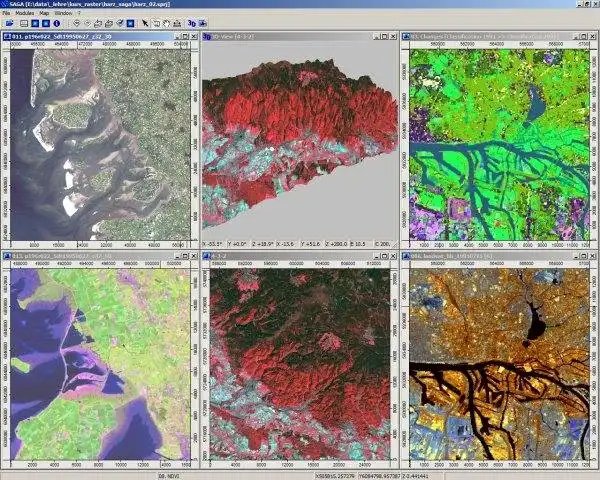The image size is (600, 480).
Task: Maximize the 3D-View child window
Action: coord(384,37)
